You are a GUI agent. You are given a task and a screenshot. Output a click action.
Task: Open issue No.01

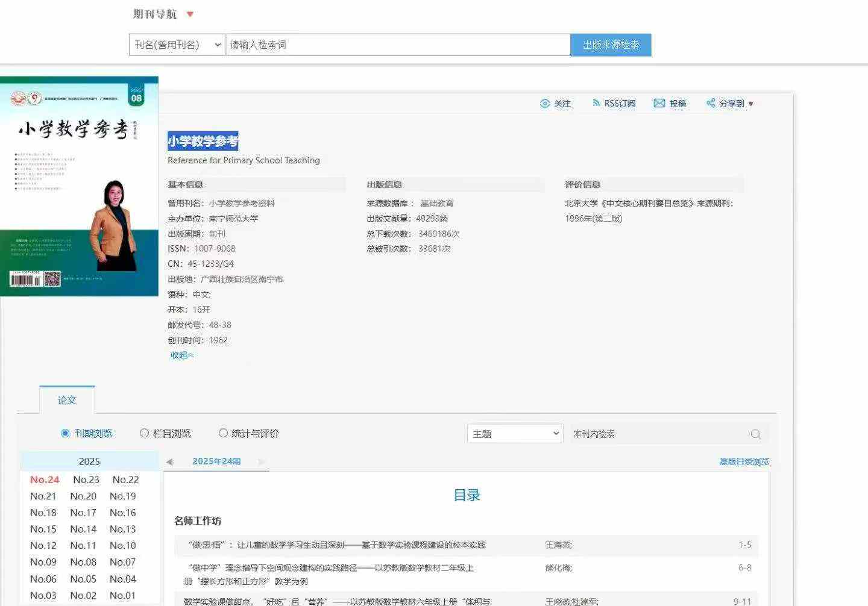tap(123, 596)
